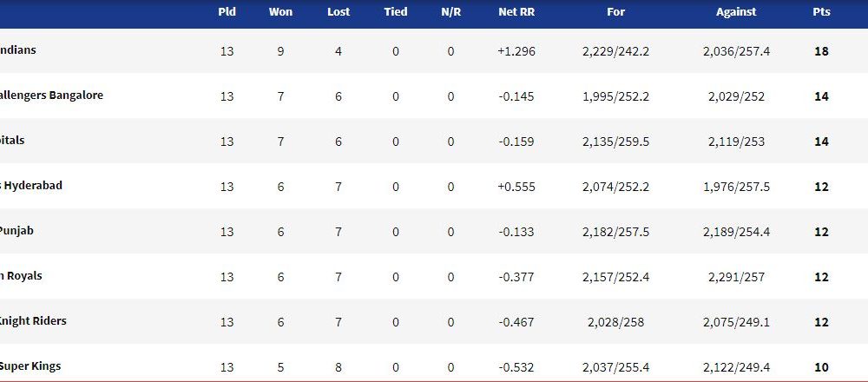Screen dimensions: 868x382
Task: Open the Super Kings team link
Action: pyautogui.click(x=30, y=366)
